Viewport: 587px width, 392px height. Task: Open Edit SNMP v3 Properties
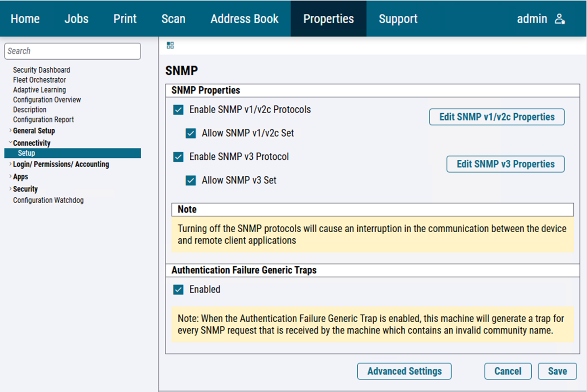505,164
